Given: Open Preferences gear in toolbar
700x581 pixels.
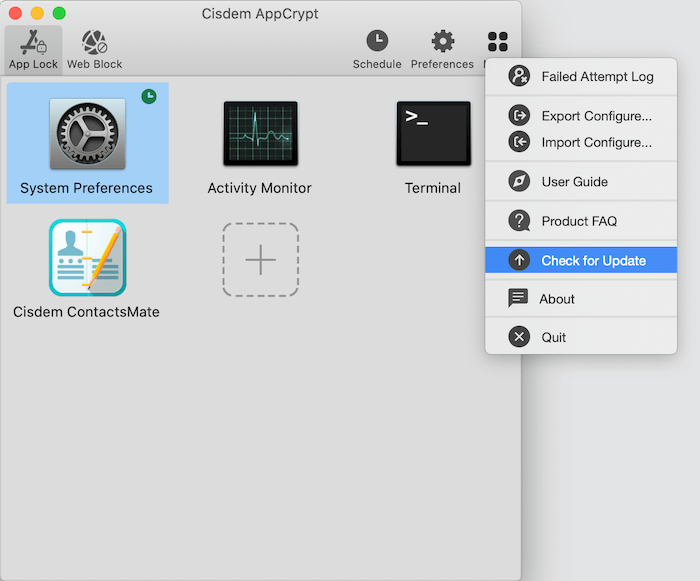Looking at the screenshot, I should (442, 42).
